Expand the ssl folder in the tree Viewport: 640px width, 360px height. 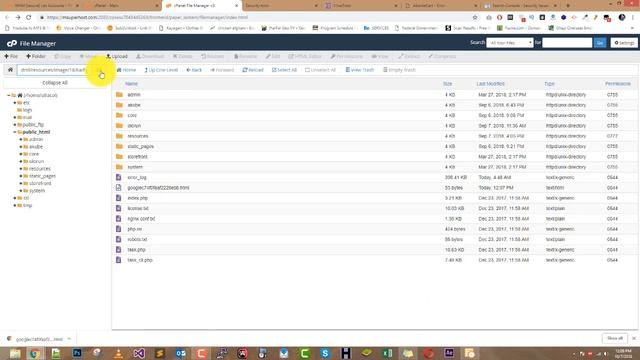tap(15, 198)
